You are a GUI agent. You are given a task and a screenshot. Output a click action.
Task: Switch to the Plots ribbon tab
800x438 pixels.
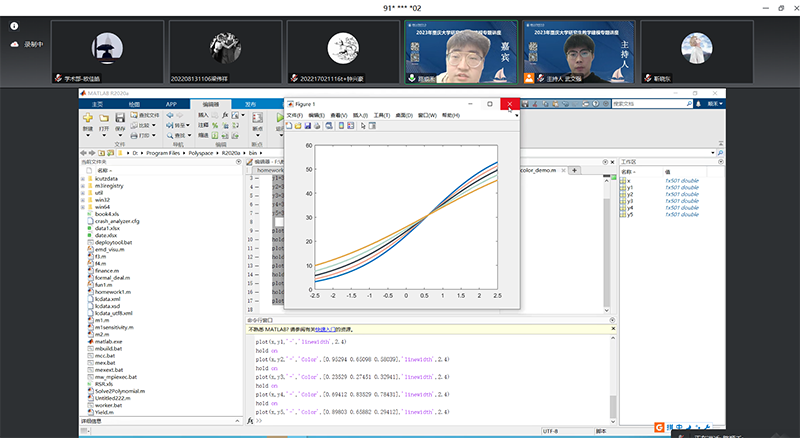coord(134,104)
